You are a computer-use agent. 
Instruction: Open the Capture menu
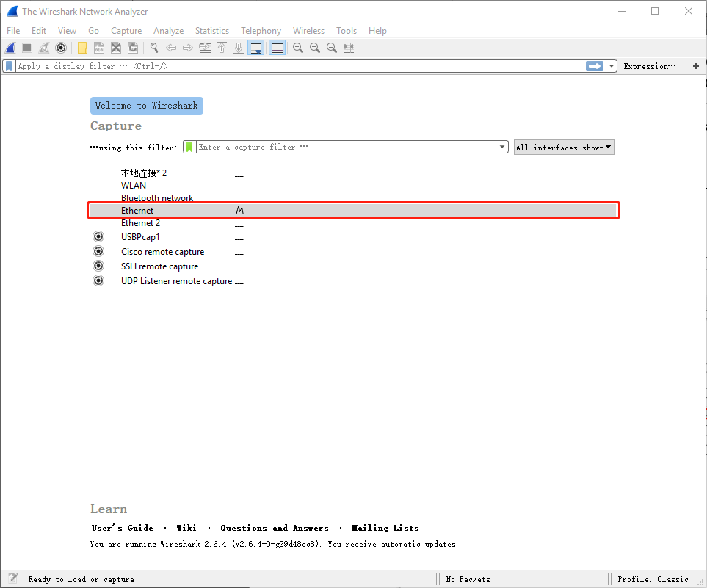[x=126, y=31]
